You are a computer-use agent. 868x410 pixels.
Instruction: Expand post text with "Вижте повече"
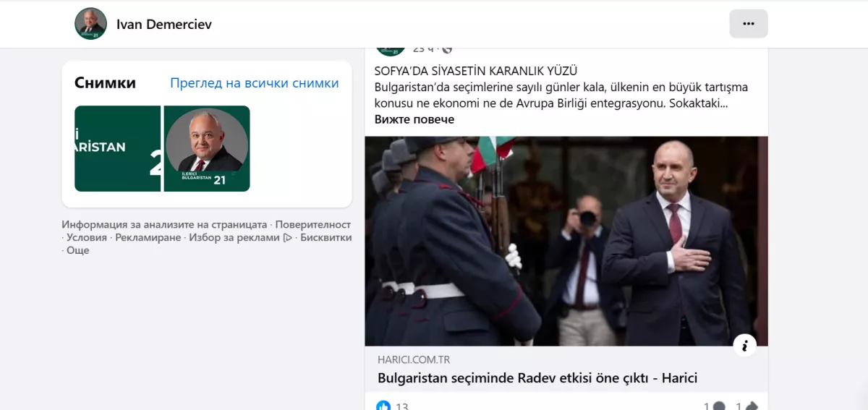pyautogui.click(x=414, y=119)
